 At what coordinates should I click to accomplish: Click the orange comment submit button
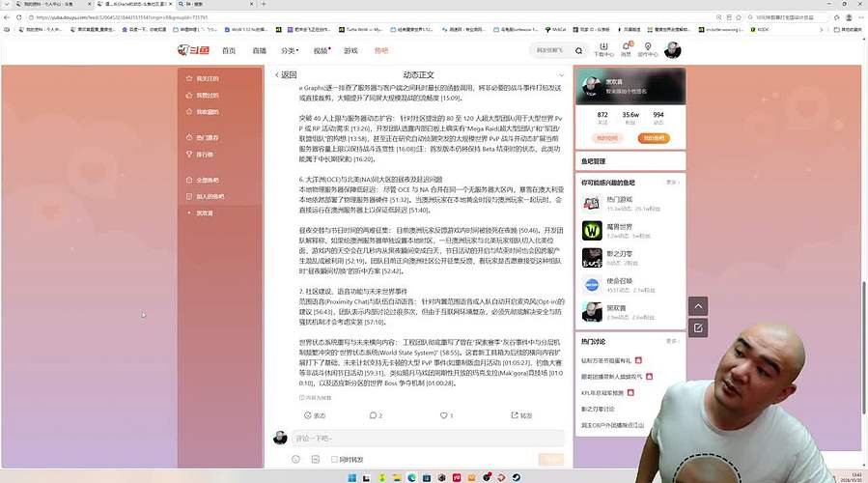pyautogui.click(x=551, y=459)
